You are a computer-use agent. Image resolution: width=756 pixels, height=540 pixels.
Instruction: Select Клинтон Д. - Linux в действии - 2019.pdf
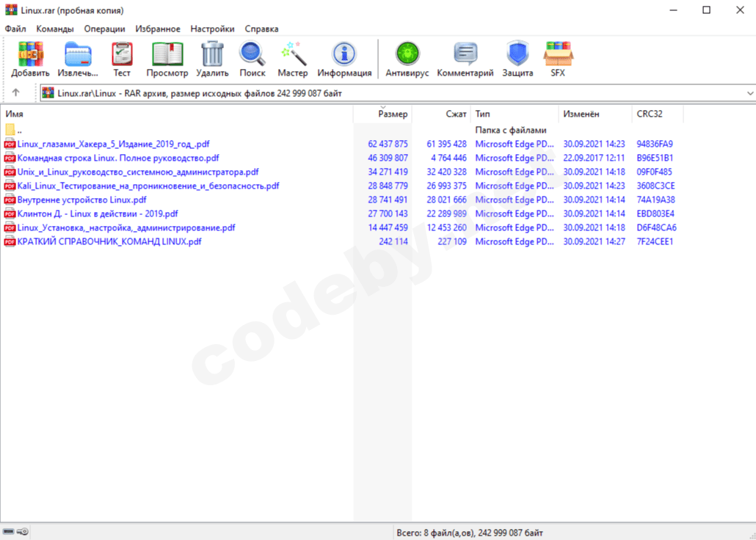tap(98, 214)
